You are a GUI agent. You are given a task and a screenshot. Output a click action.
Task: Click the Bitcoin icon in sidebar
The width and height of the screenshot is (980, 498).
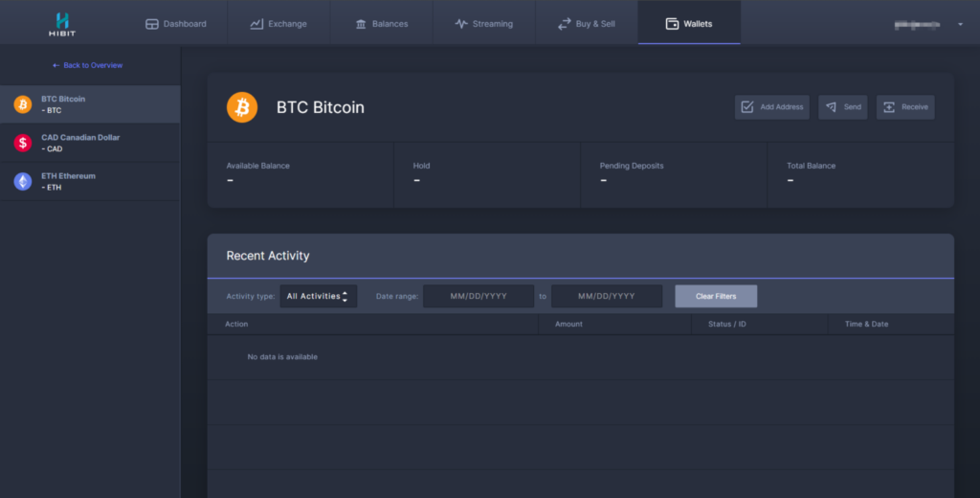click(x=23, y=104)
